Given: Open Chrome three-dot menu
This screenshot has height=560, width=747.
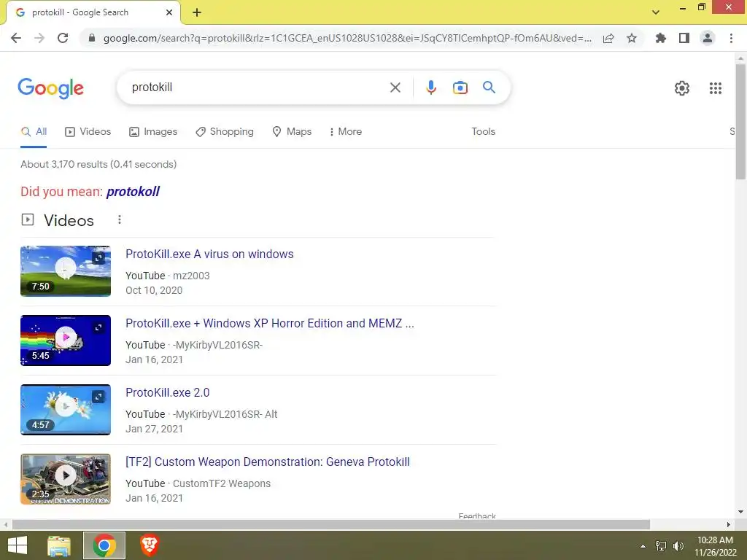Looking at the screenshot, I should (731, 38).
